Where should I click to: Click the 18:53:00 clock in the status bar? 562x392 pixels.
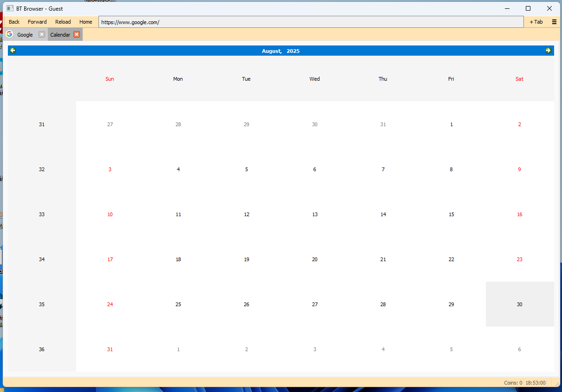point(536,383)
